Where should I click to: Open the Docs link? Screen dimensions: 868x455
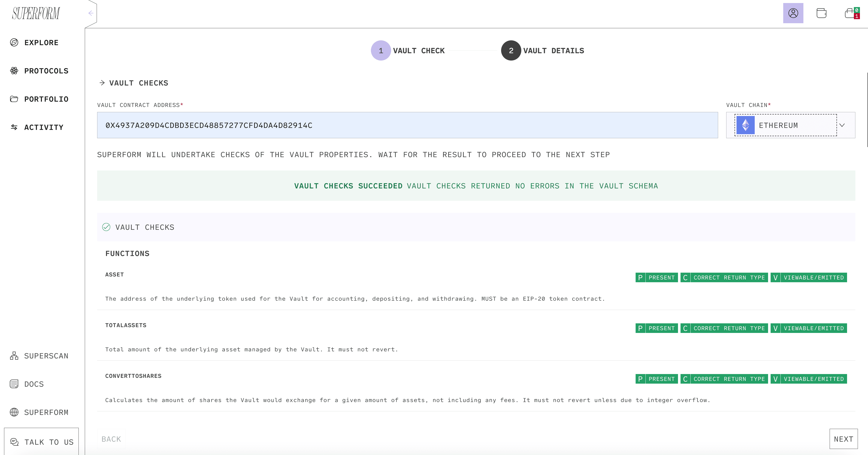tap(27, 384)
